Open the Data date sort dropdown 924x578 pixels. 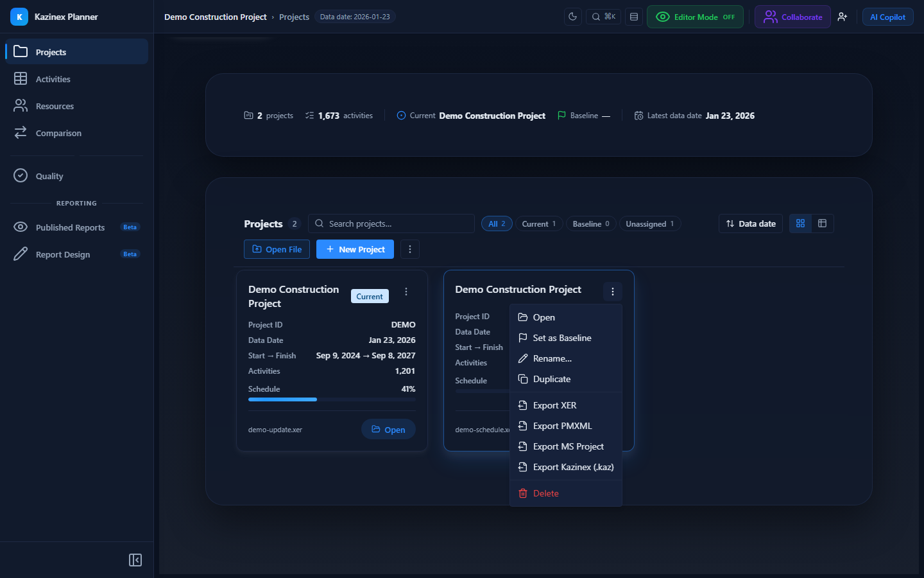tap(751, 223)
